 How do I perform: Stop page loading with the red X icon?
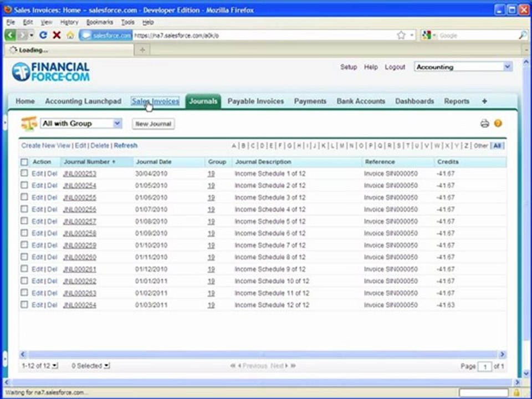click(57, 35)
